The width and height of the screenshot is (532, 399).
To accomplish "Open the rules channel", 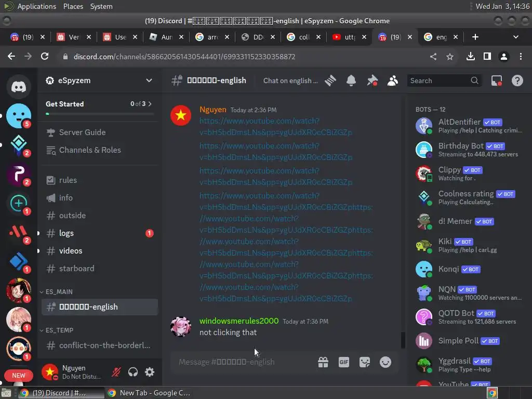I will (99, 180).
